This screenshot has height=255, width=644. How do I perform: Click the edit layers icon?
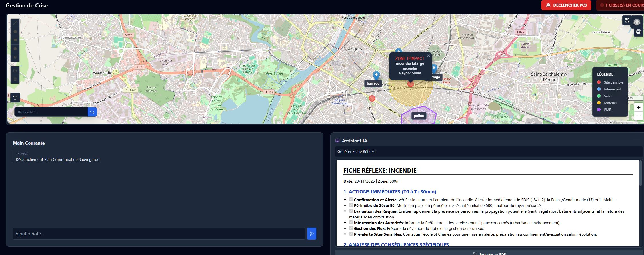(x=15, y=70)
